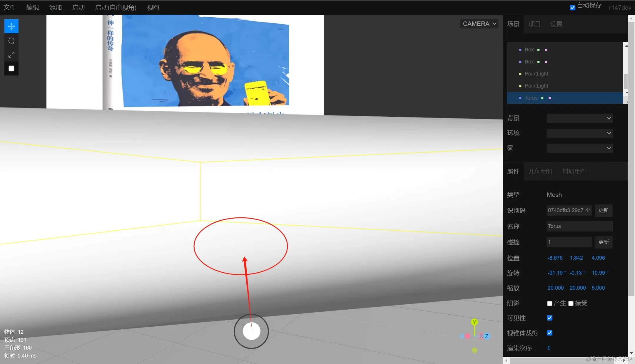Click the white joystick circle in viewport

coord(251,331)
